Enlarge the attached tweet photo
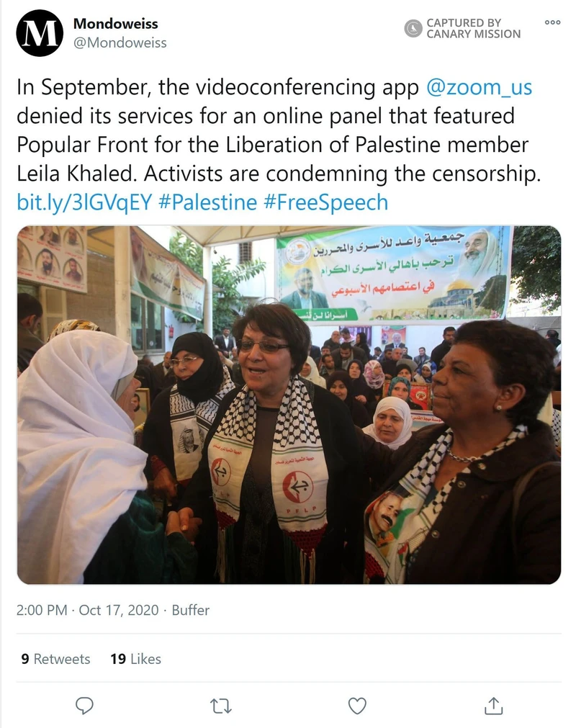This screenshot has width=576, height=728. coord(289,405)
